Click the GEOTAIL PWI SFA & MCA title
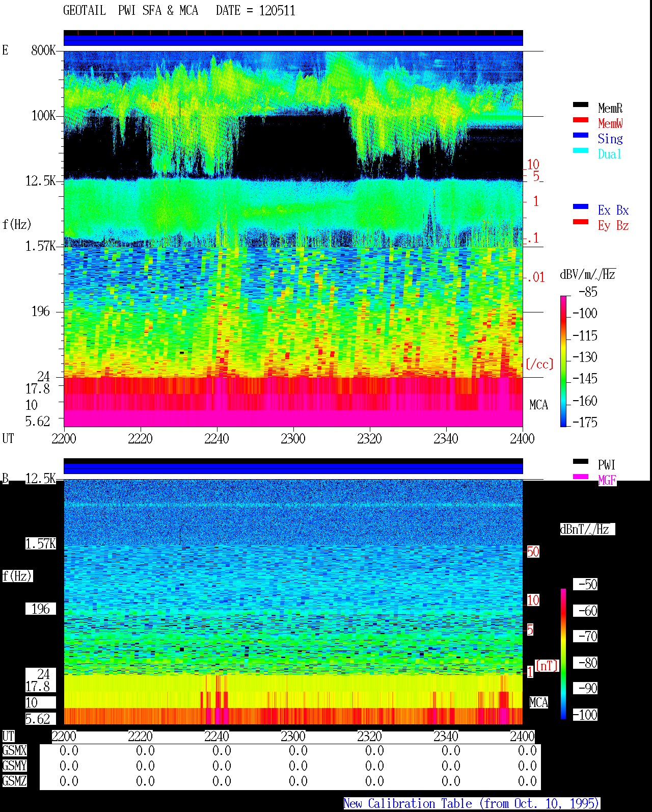The width and height of the screenshot is (652, 812). (x=130, y=11)
